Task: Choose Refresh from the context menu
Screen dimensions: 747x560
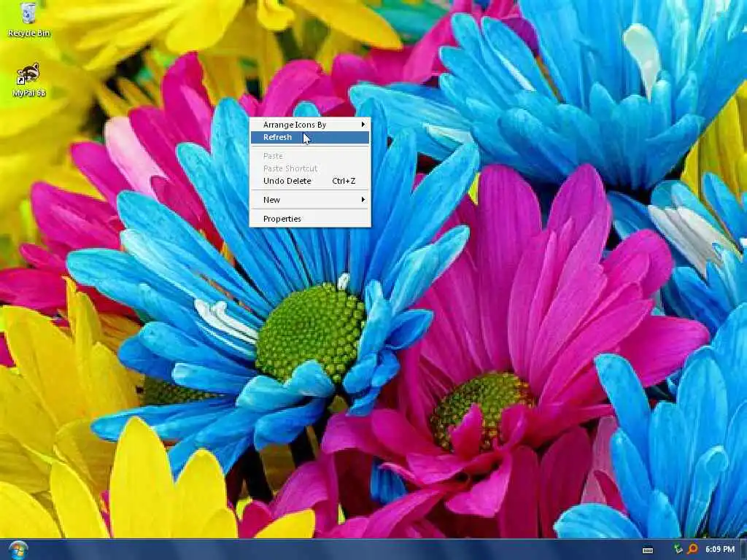Action: coord(309,137)
